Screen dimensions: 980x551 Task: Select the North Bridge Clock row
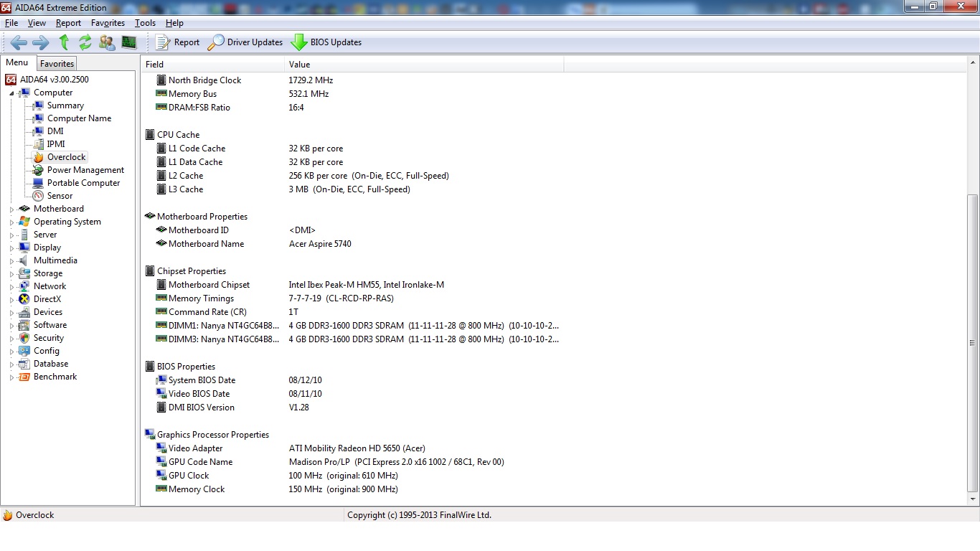click(352, 80)
